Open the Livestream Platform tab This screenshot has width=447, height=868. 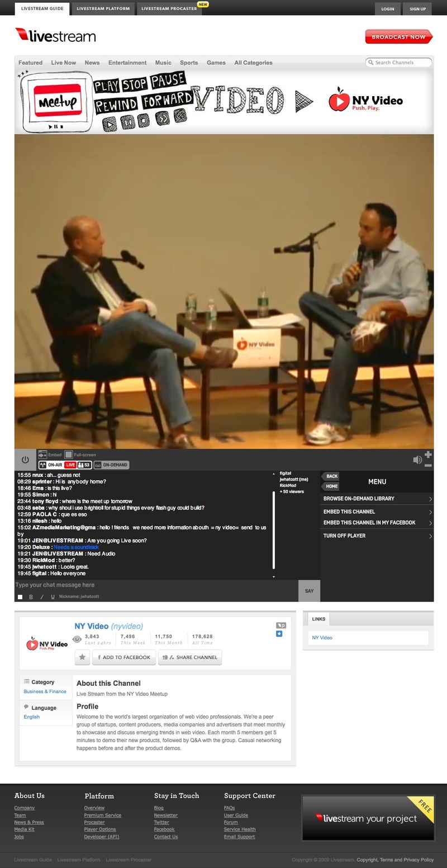coord(103,9)
